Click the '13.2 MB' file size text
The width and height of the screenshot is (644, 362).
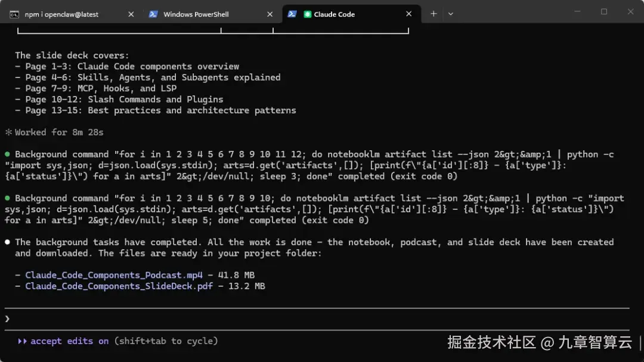[247, 286]
